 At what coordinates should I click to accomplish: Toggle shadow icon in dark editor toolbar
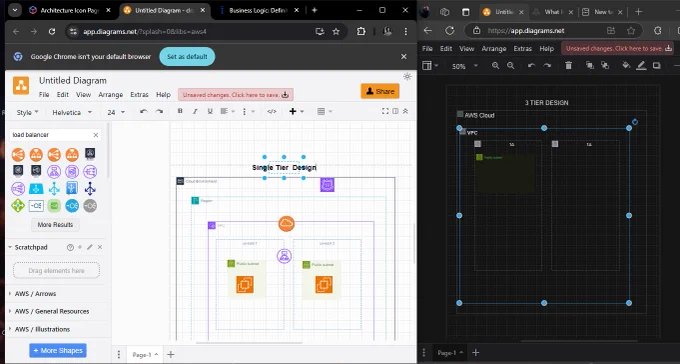[x=657, y=66]
